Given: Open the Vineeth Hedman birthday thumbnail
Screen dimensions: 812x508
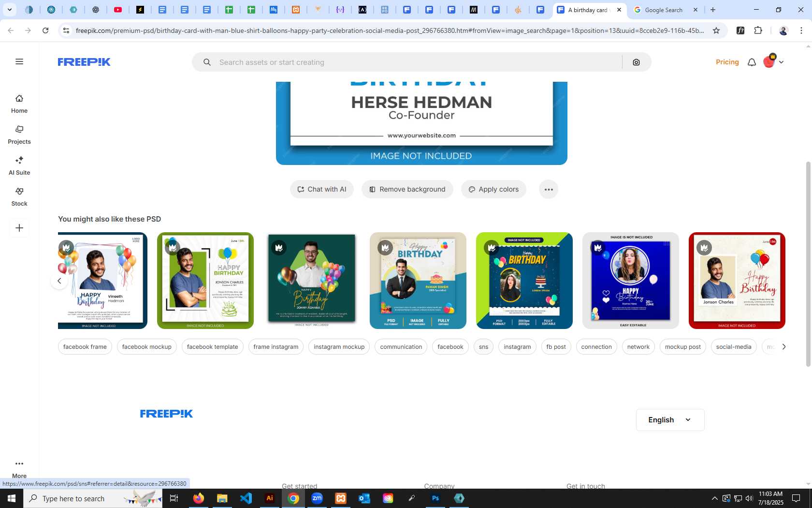Looking at the screenshot, I should point(102,281).
